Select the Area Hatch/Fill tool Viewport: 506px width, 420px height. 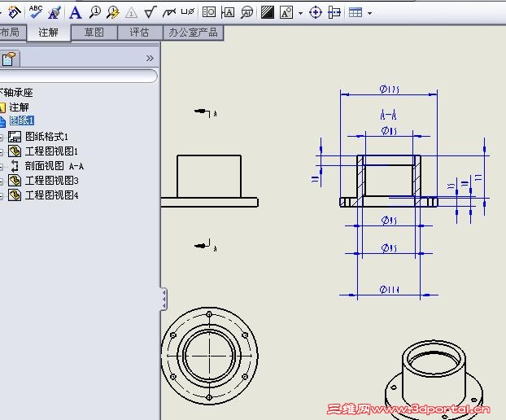coord(267,12)
